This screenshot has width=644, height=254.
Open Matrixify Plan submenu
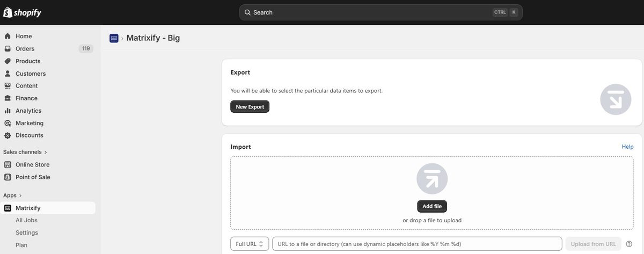[21, 245]
